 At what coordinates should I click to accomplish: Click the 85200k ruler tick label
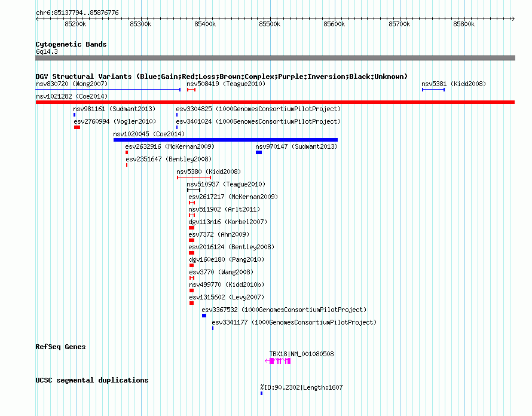75,24
